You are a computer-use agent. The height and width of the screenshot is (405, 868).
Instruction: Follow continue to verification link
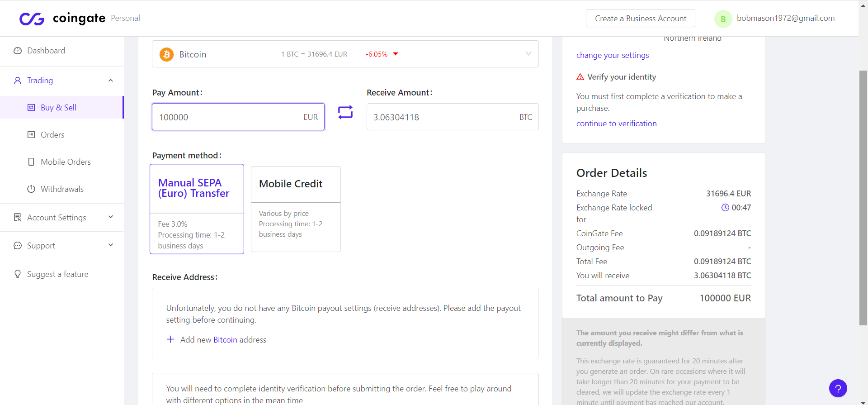616,124
